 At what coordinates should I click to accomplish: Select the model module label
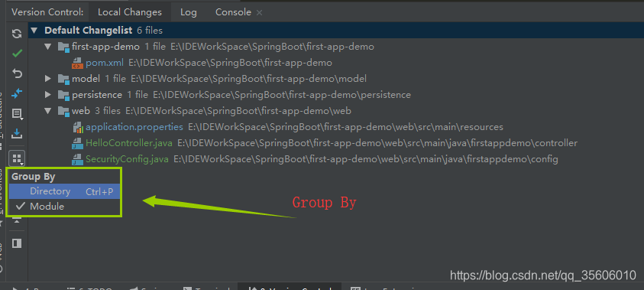(86, 79)
